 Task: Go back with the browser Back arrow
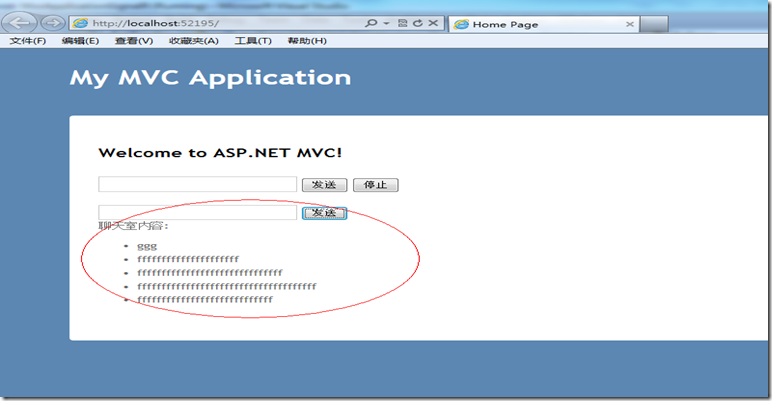coord(19,23)
